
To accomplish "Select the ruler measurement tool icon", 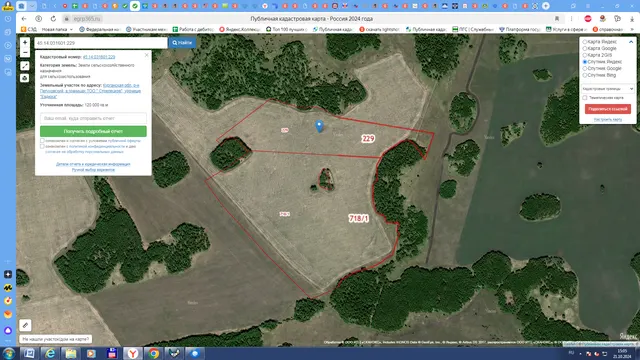I will 25,66.
